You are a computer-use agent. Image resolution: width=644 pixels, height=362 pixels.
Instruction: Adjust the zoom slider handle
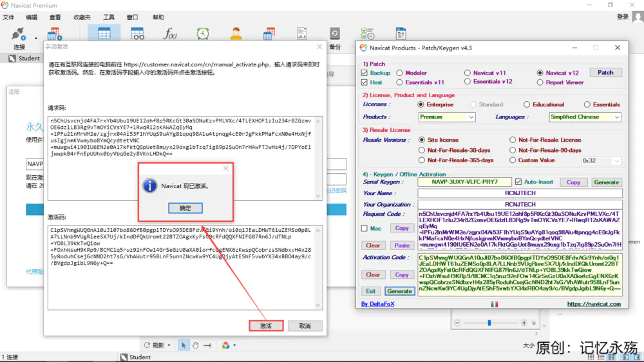(x=489, y=323)
